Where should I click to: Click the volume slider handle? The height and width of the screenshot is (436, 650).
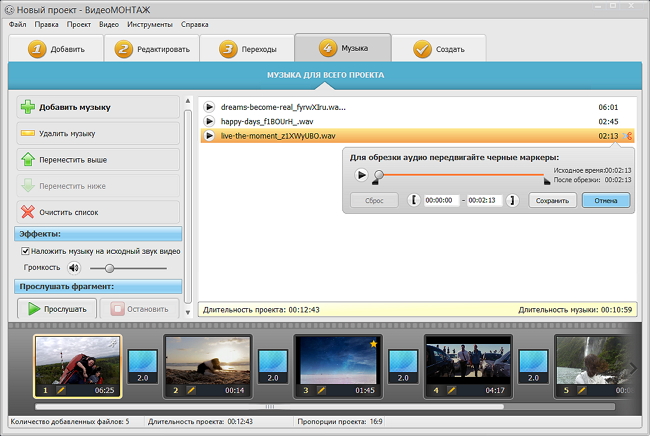(x=109, y=268)
